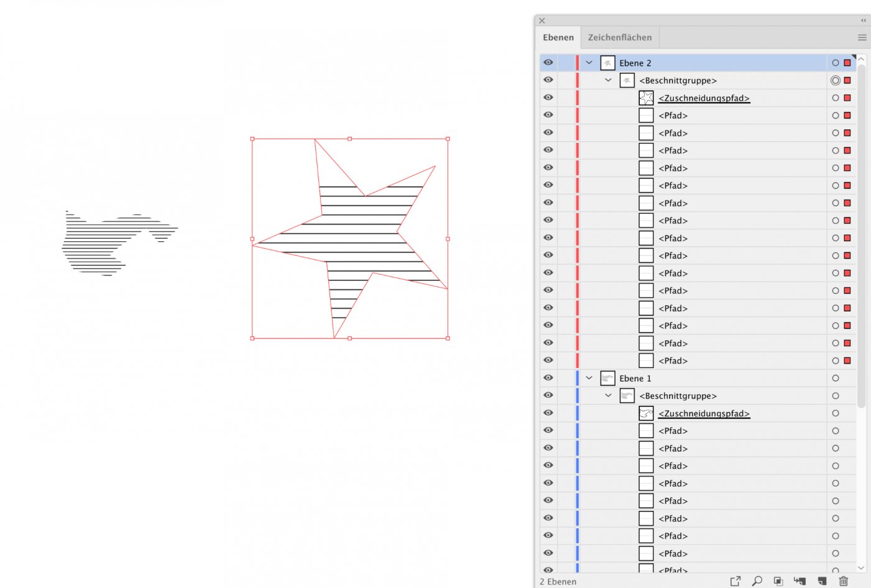The image size is (871, 588).
Task: Toggle visibility of Ebene 1's Zuschneidungspfad
Action: click(548, 413)
